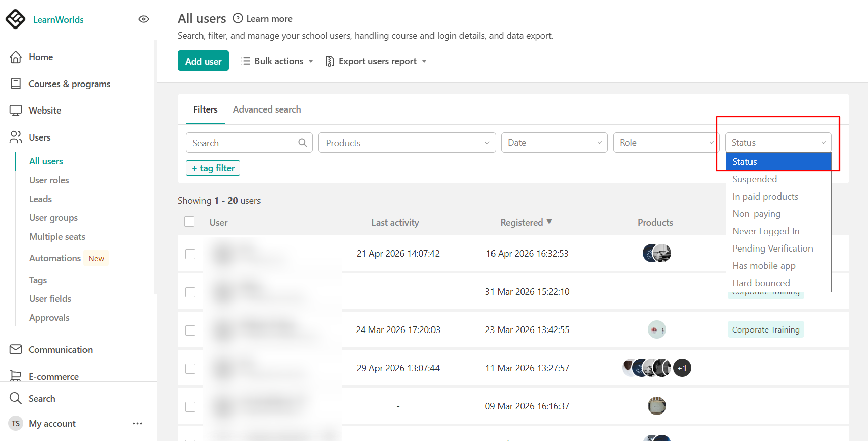This screenshot has height=441, width=868.
Task: Open Courses & programs via the book icon
Action: (16, 84)
